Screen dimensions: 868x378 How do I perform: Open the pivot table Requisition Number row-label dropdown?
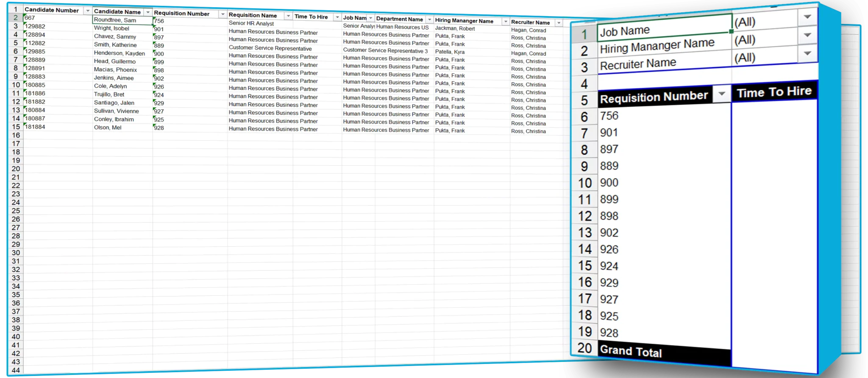click(721, 94)
